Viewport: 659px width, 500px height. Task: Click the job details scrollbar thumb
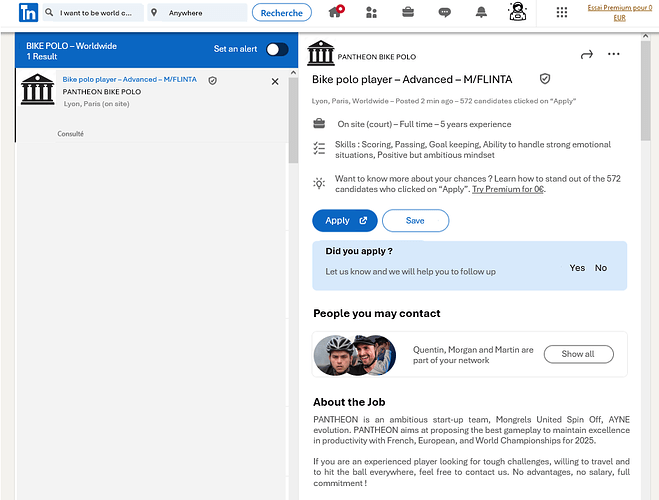(646, 90)
